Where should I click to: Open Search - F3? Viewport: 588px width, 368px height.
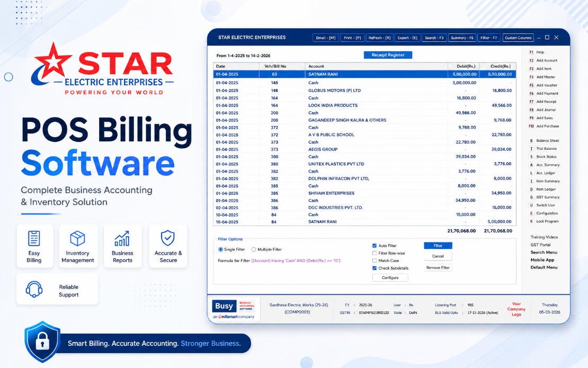click(434, 38)
